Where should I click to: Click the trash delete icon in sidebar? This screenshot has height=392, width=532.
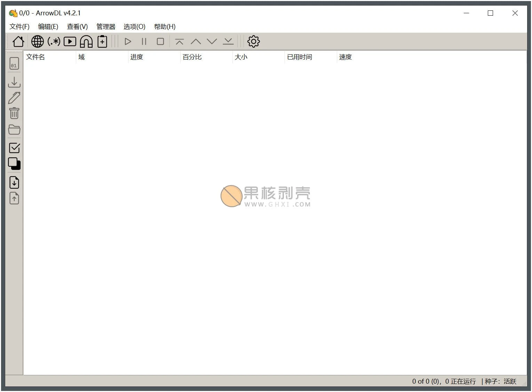coord(14,113)
